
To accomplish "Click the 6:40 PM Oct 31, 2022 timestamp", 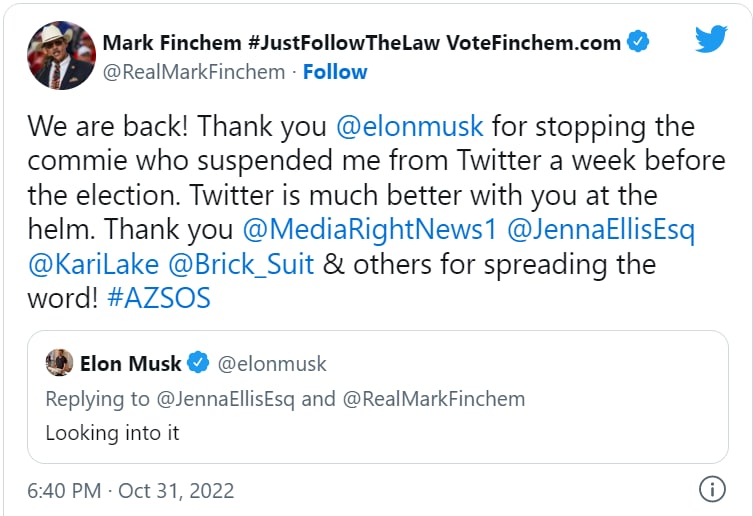I will tap(130, 491).
